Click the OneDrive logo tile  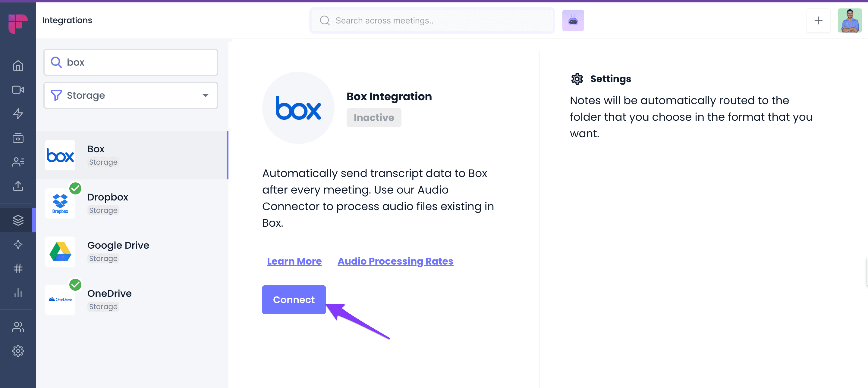tap(60, 300)
